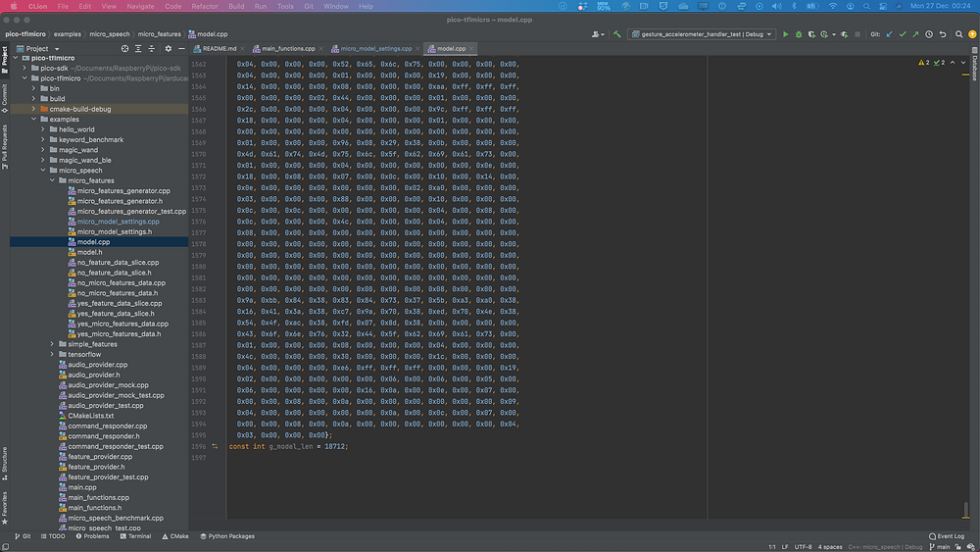Open dropdown arrow next to profiler
Viewport: 980px width, 552px height.
click(x=834, y=34)
